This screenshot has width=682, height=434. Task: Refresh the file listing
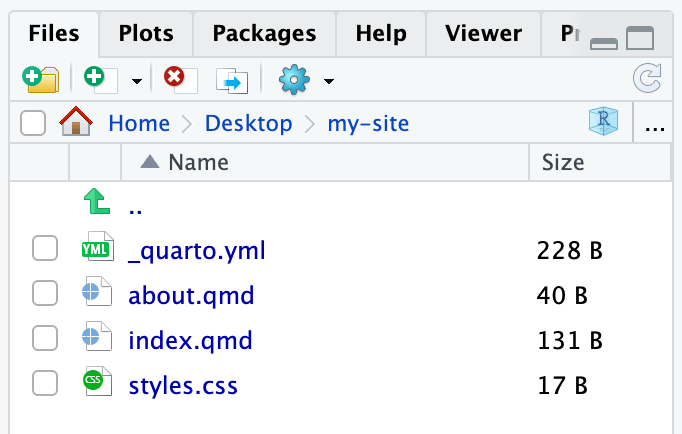(648, 80)
